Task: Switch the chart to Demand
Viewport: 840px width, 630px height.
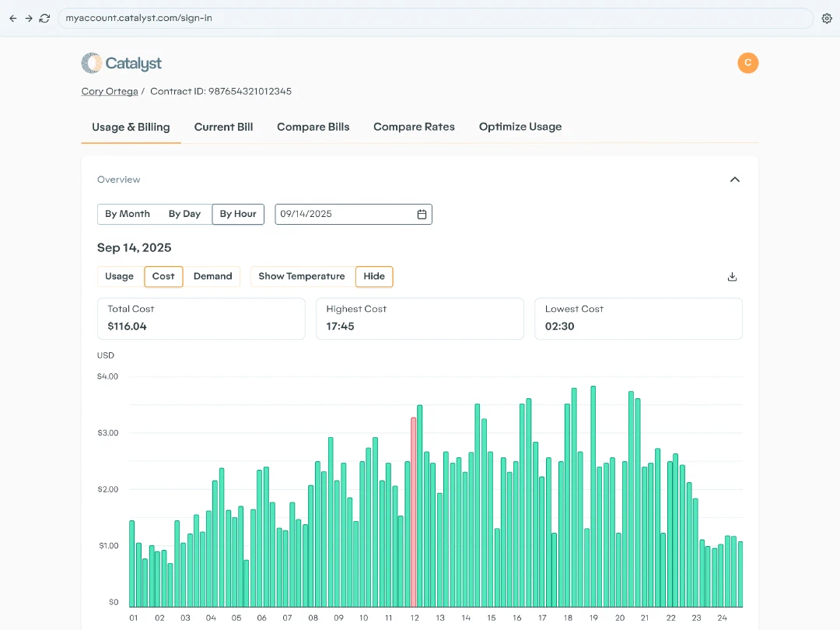Action: tap(212, 276)
